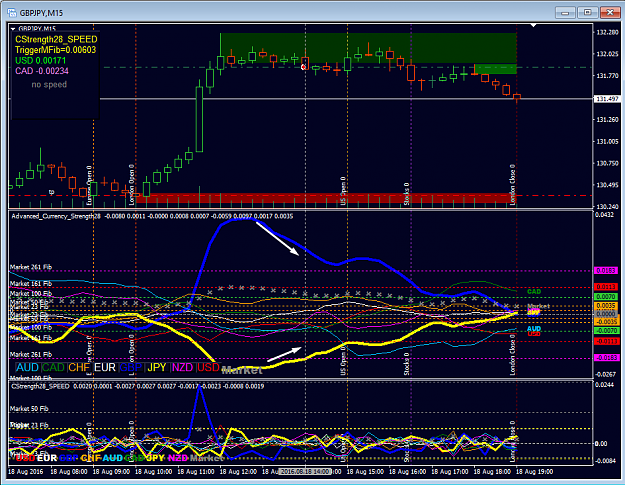
Task: Select gray Market legend label in SPEED panel
Action: [206, 458]
